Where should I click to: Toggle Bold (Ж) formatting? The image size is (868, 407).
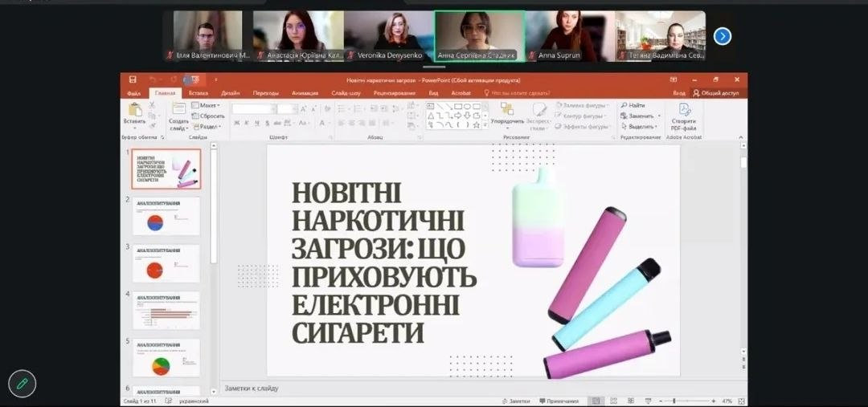point(237,123)
